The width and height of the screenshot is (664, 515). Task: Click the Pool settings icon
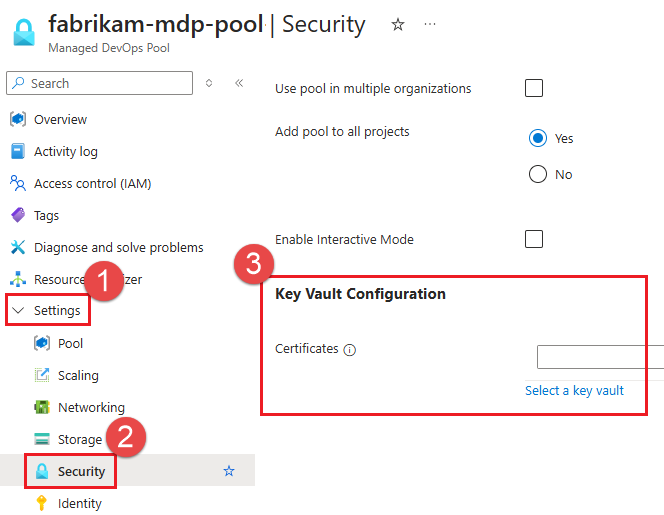pyautogui.click(x=42, y=343)
